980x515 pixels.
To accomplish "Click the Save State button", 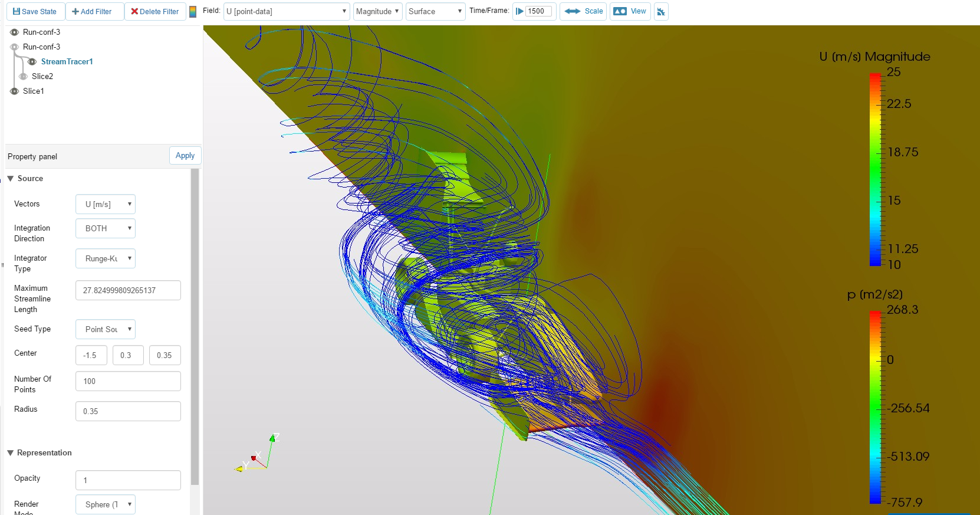I will click(x=35, y=12).
